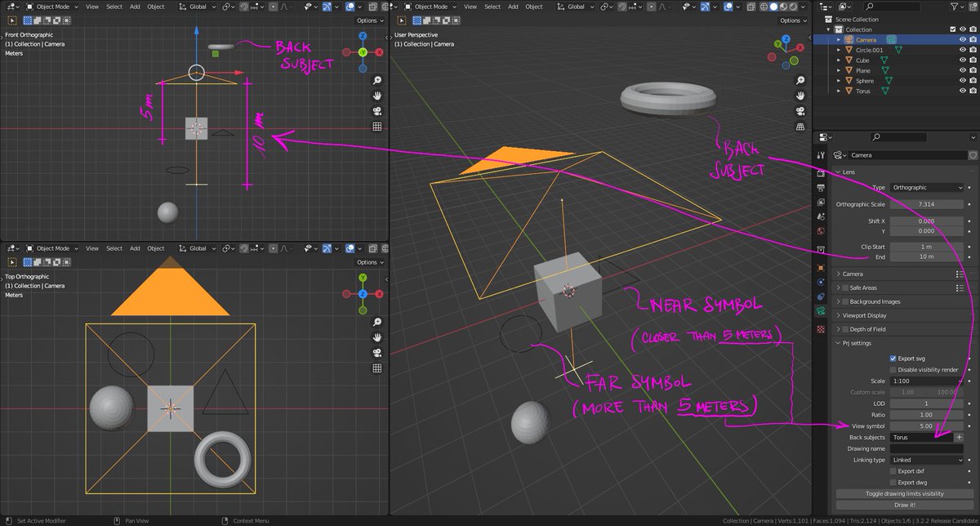Open the green camera Object Data tab
The height and width of the screenshot is (526, 980).
[821, 312]
